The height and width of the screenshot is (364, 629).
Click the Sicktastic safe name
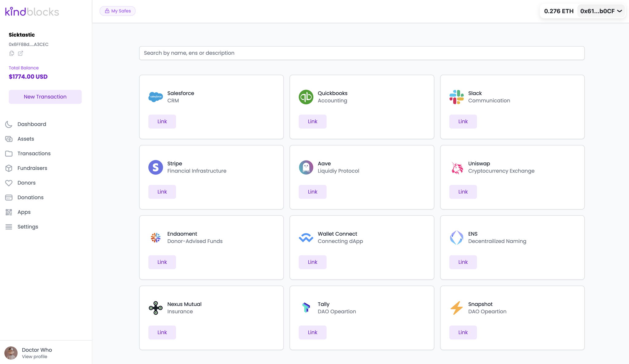click(x=22, y=35)
